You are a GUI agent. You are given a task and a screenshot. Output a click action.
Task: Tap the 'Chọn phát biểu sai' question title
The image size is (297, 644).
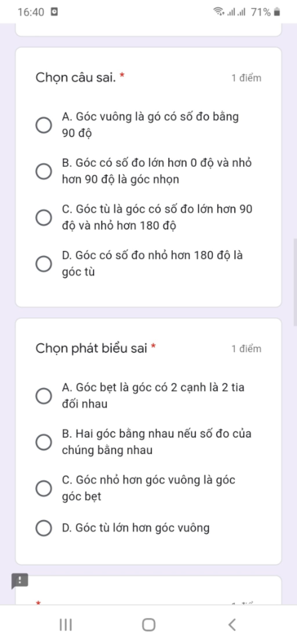click(x=91, y=348)
